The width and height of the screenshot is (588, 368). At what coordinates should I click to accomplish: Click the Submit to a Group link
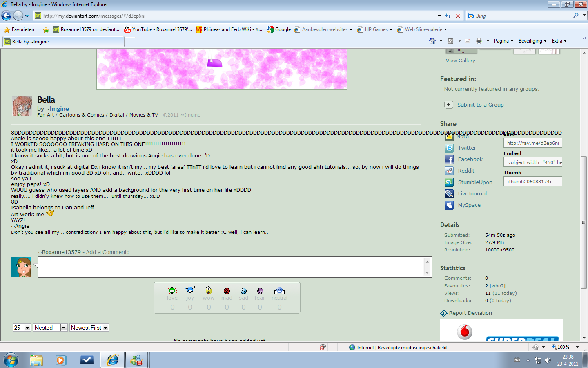click(x=481, y=105)
